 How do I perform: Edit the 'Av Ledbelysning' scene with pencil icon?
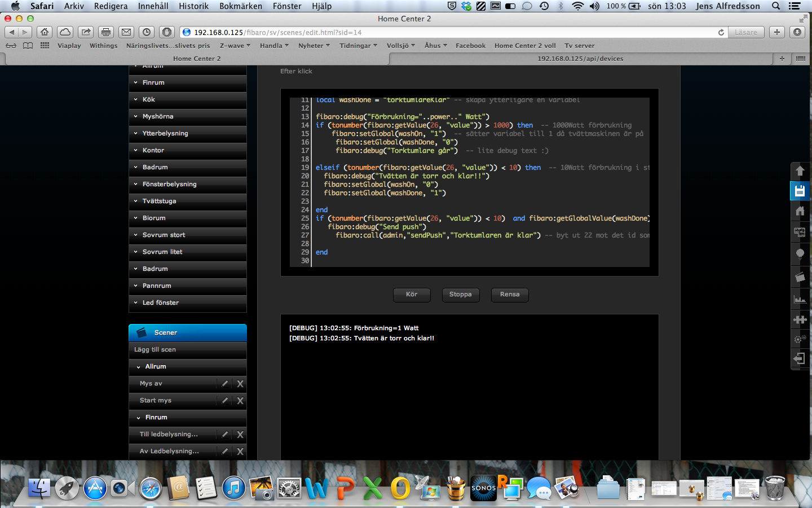[x=225, y=452]
